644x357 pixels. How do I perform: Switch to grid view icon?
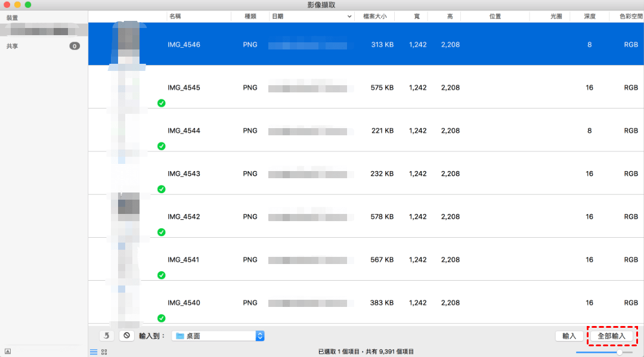[104, 352]
